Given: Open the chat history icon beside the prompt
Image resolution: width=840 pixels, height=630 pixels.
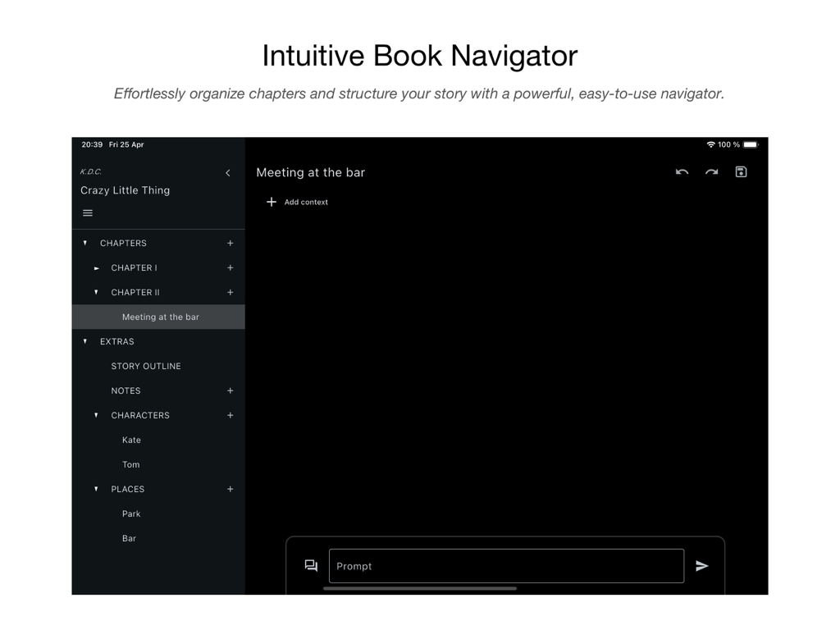Looking at the screenshot, I should tap(310, 565).
